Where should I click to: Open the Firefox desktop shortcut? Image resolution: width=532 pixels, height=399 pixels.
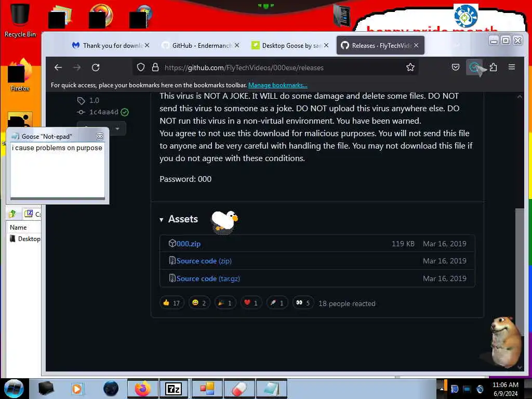(x=20, y=75)
